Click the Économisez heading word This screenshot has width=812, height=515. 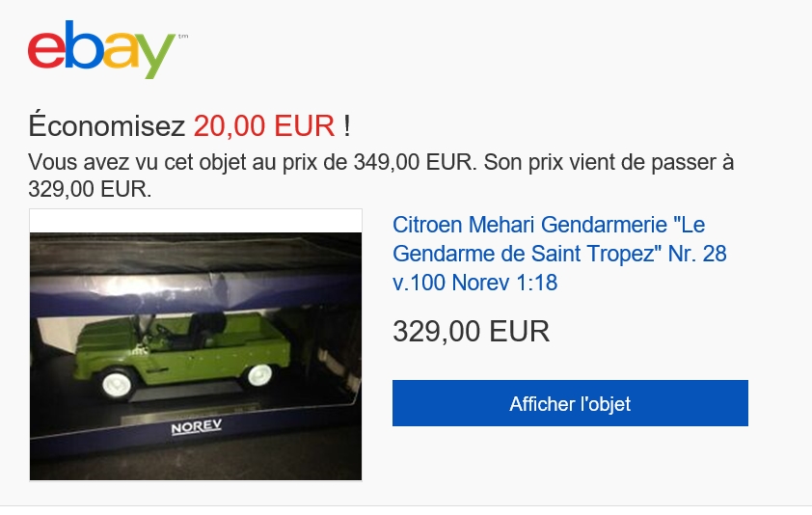coord(107,126)
